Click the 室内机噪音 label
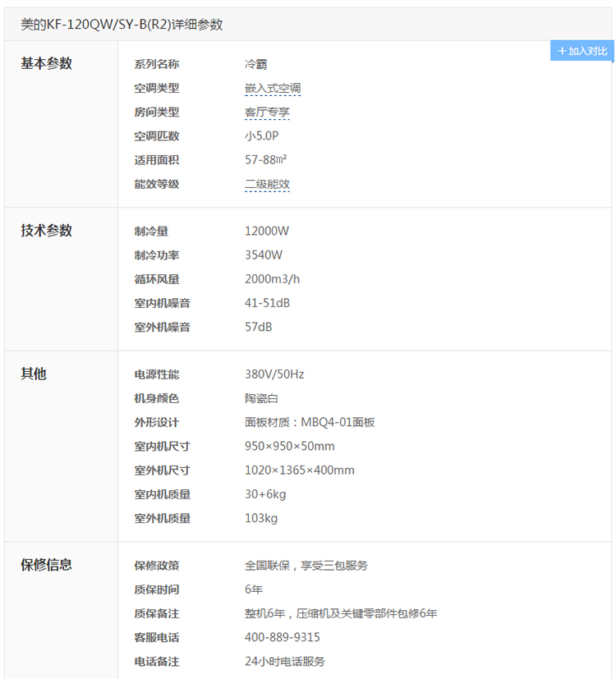 click(x=162, y=303)
